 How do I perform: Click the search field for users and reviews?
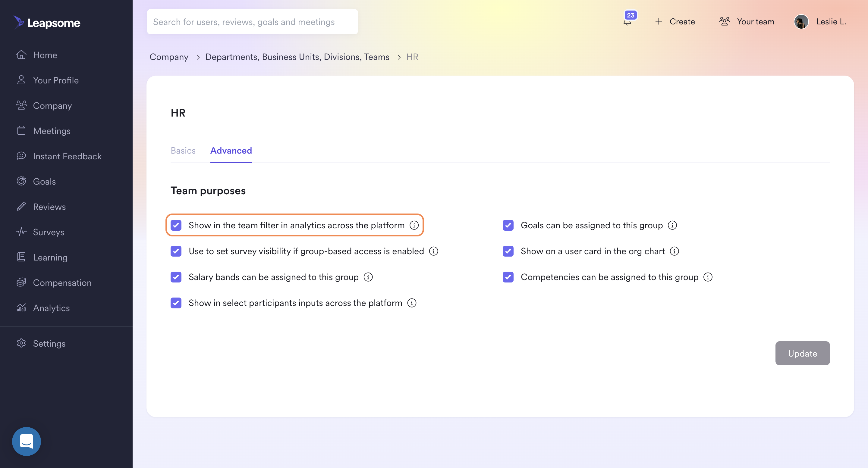pyautogui.click(x=252, y=22)
